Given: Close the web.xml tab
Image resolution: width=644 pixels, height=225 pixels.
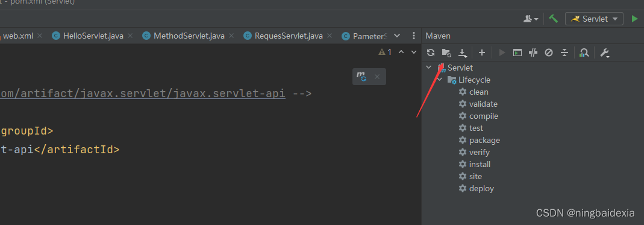Looking at the screenshot, I should (x=40, y=36).
